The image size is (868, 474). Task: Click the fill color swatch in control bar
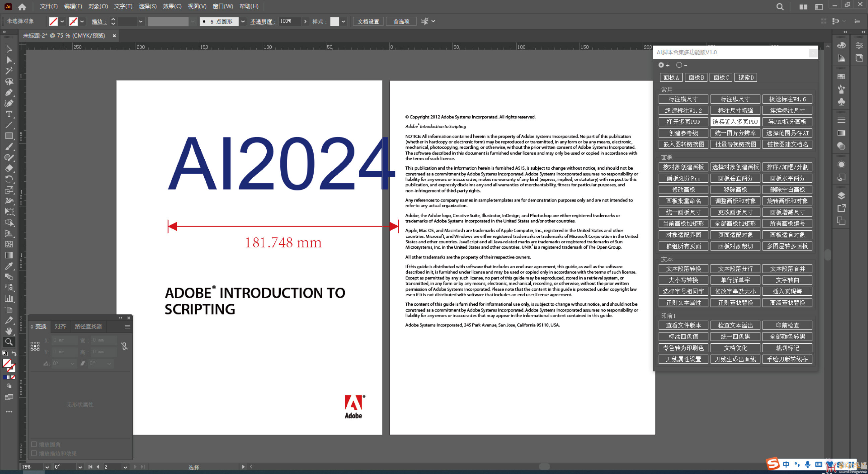tap(54, 21)
